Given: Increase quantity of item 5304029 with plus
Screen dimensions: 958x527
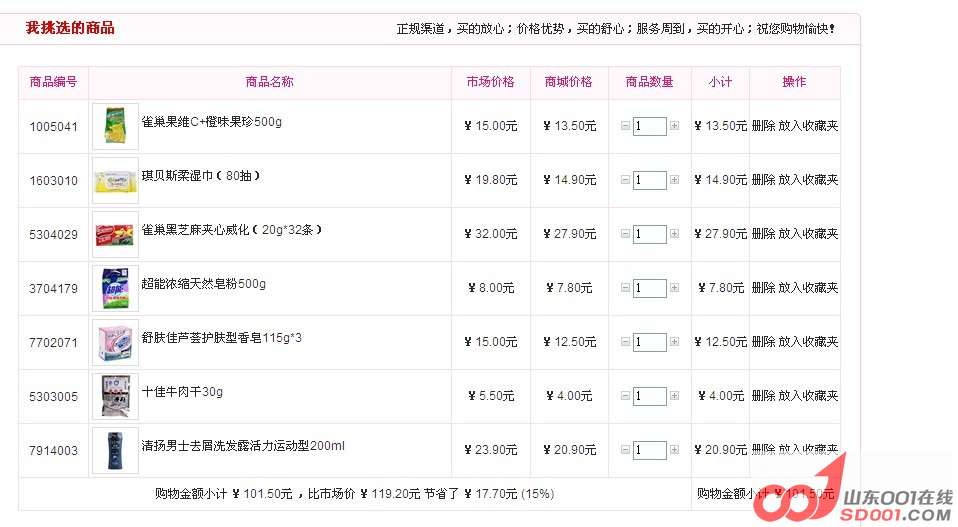Looking at the screenshot, I should pos(674,233).
